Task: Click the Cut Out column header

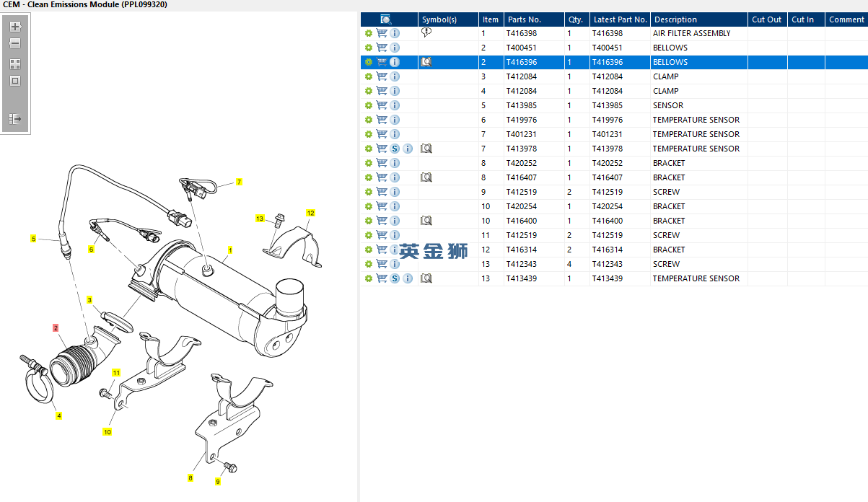Action: coord(767,19)
